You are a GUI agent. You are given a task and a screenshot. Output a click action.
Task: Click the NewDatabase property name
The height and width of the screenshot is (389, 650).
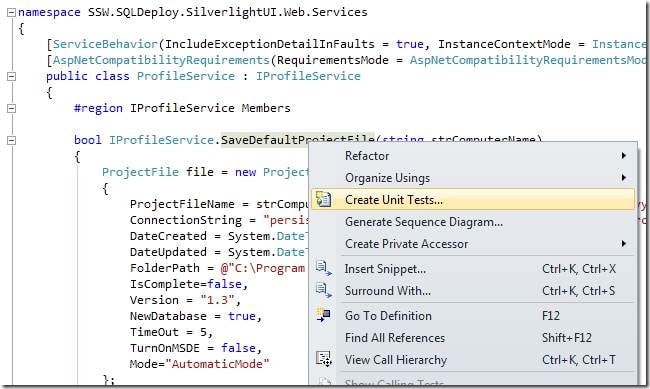[x=168, y=316]
